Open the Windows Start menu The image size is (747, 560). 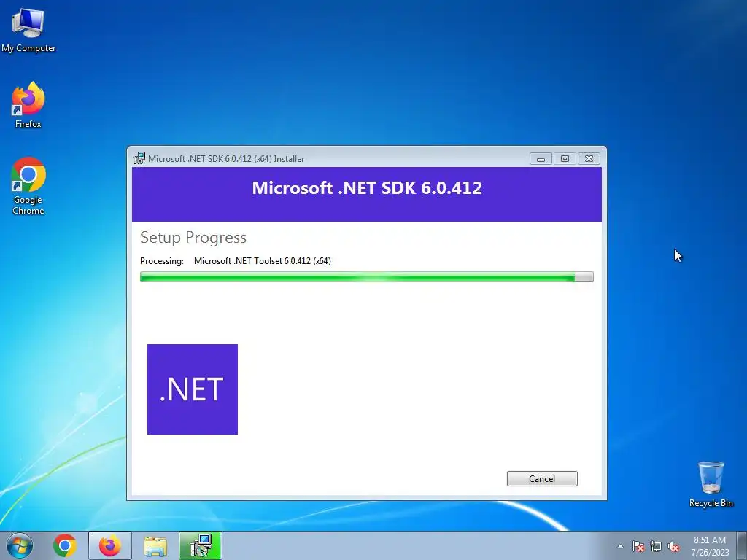coord(20,545)
